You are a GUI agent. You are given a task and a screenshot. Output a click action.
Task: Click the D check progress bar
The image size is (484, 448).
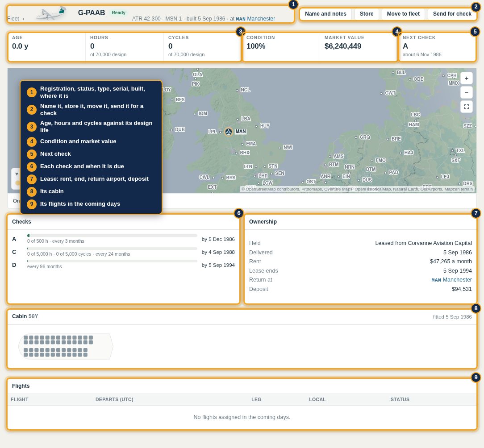pyautogui.click(x=112, y=261)
